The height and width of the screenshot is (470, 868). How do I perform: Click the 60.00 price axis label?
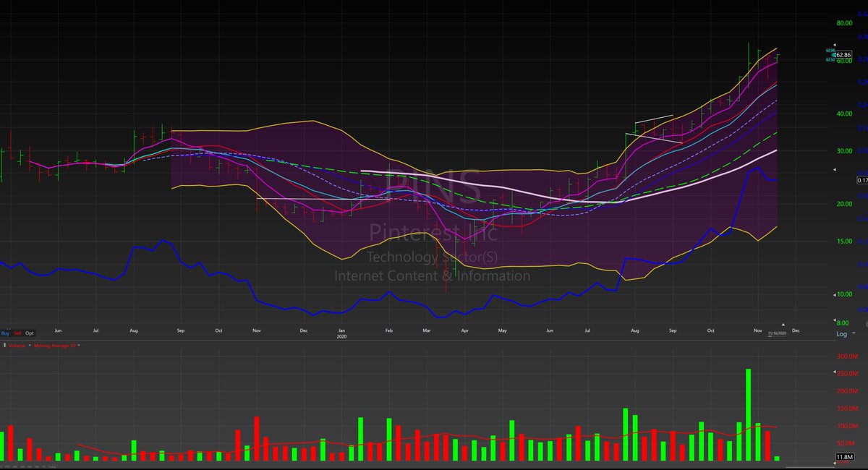point(844,61)
